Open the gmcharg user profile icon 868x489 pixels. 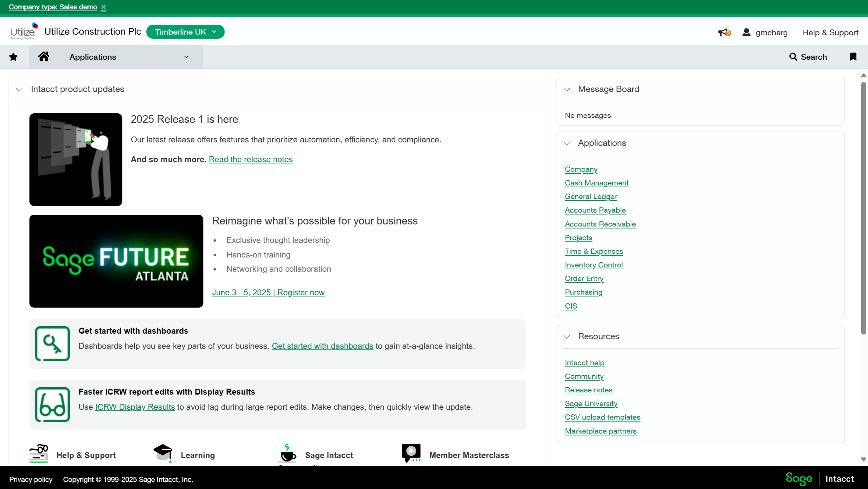click(x=746, y=33)
